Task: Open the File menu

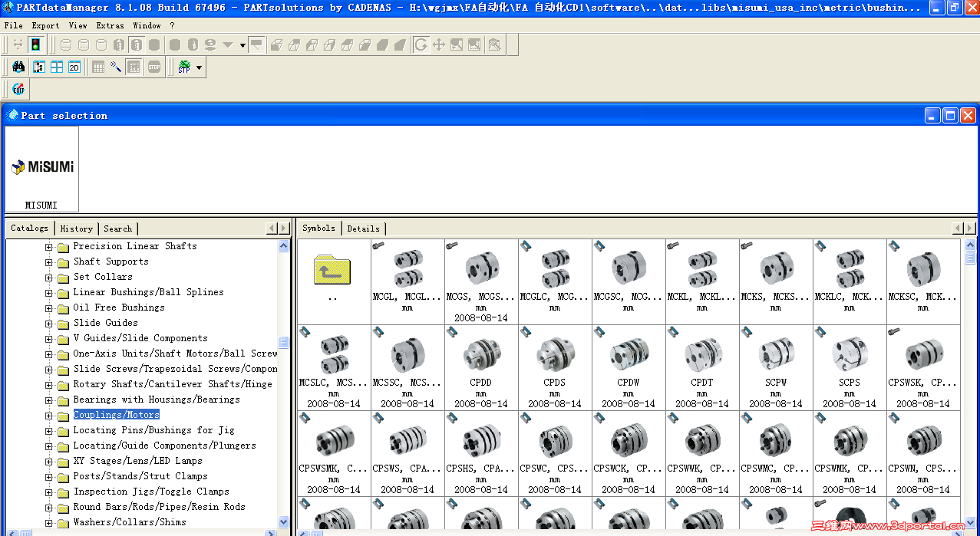Action: coord(13,25)
